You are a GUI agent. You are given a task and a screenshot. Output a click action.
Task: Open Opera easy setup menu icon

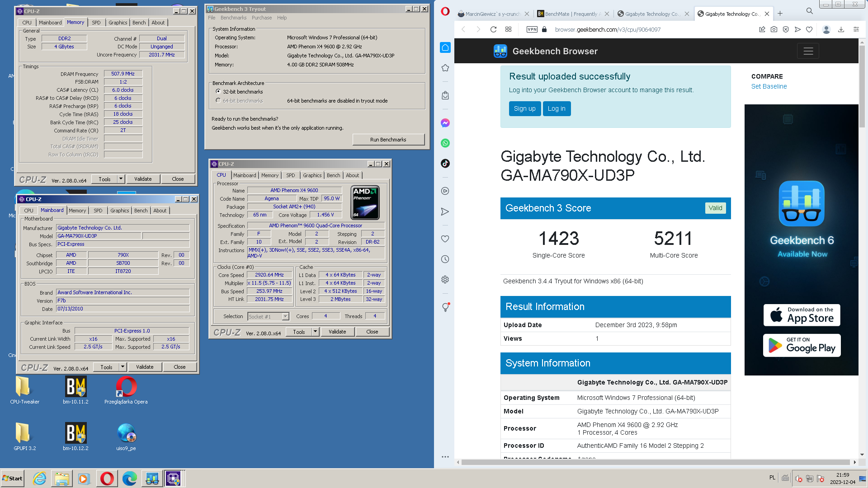pyautogui.click(x=856, y=29)
